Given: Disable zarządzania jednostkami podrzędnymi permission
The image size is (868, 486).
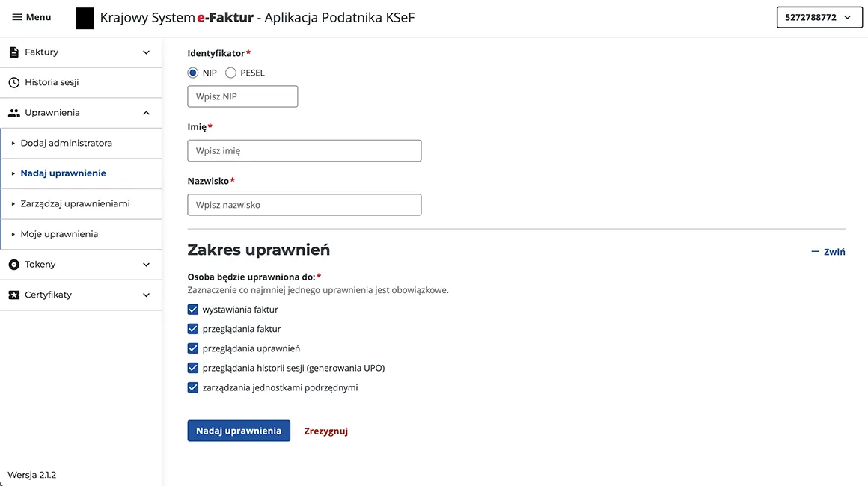Looking at the screenshot, I should pos(193,387).
